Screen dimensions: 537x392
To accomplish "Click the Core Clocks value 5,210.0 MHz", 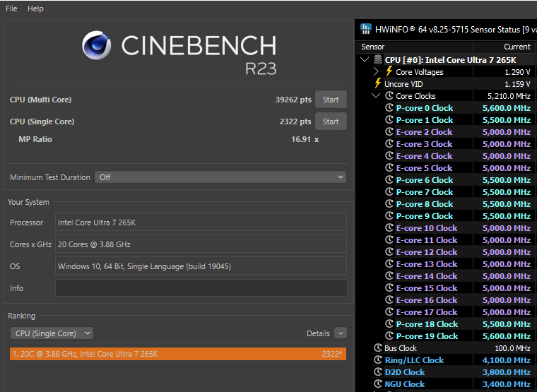I will pyautogui.click(x=509, y=96).
